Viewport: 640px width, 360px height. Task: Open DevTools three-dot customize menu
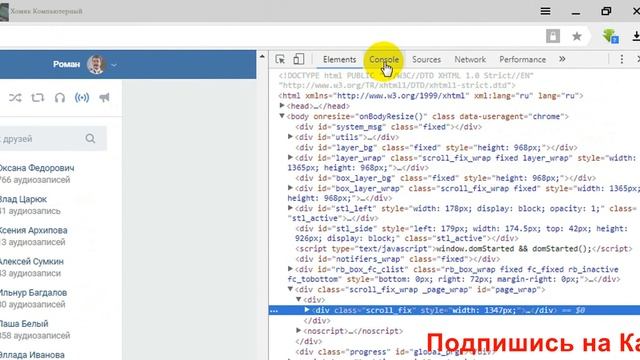click(622, 59)
